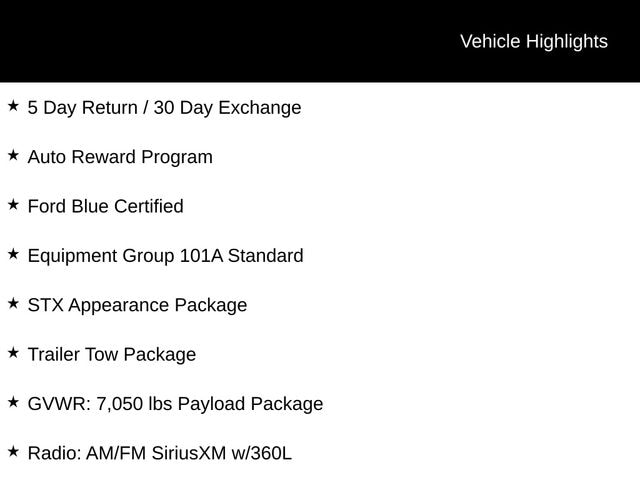This screenshot has width=640, height=480.
Task: Select the Trailer Tow Package item
Action: click(112, 355)
